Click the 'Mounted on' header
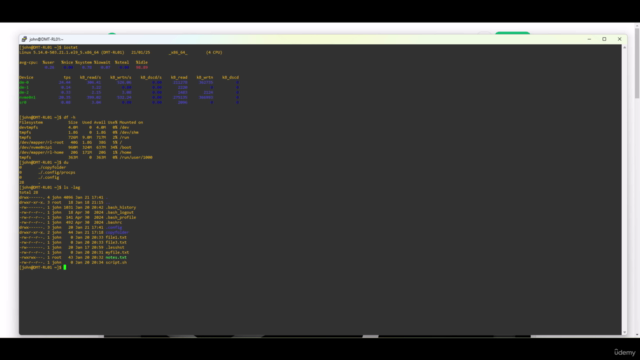 131,122
